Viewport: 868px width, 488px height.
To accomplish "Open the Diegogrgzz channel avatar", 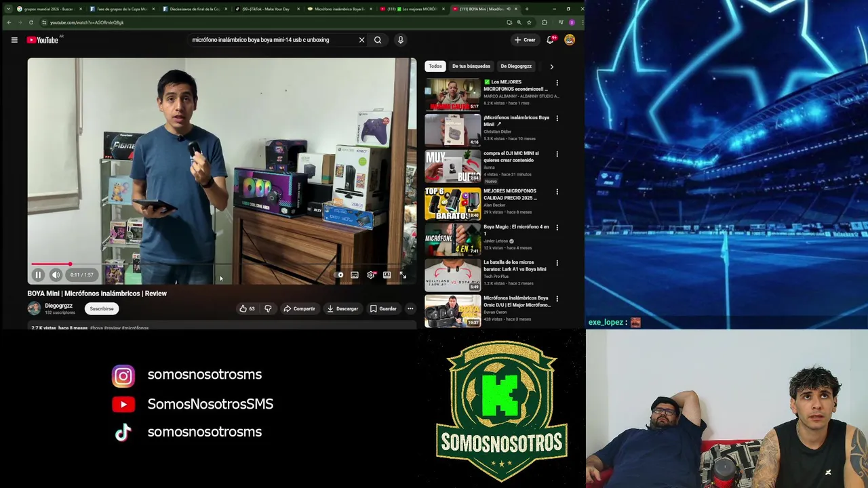I will (34, 308).
